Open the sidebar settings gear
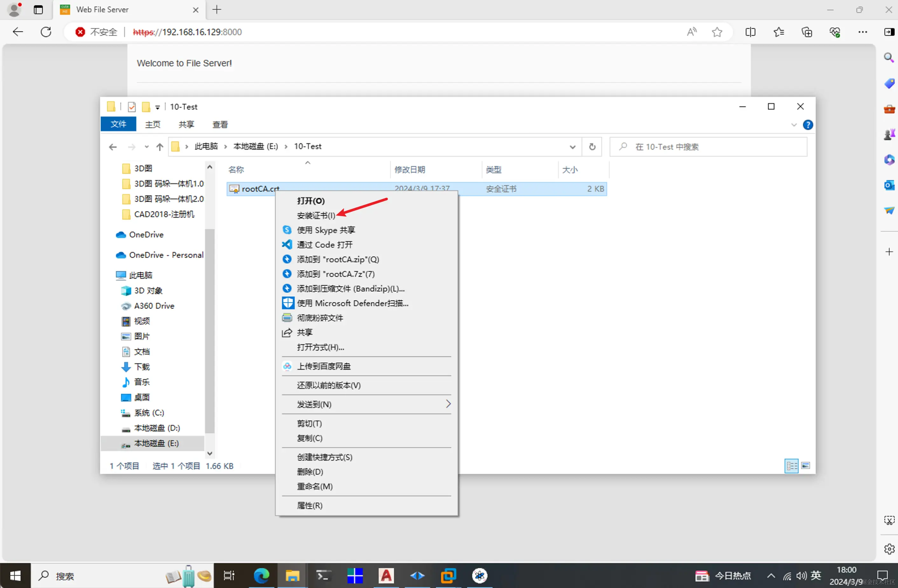Image resolution: width=898 pixels, height=588 pixels. click(889, 549)
